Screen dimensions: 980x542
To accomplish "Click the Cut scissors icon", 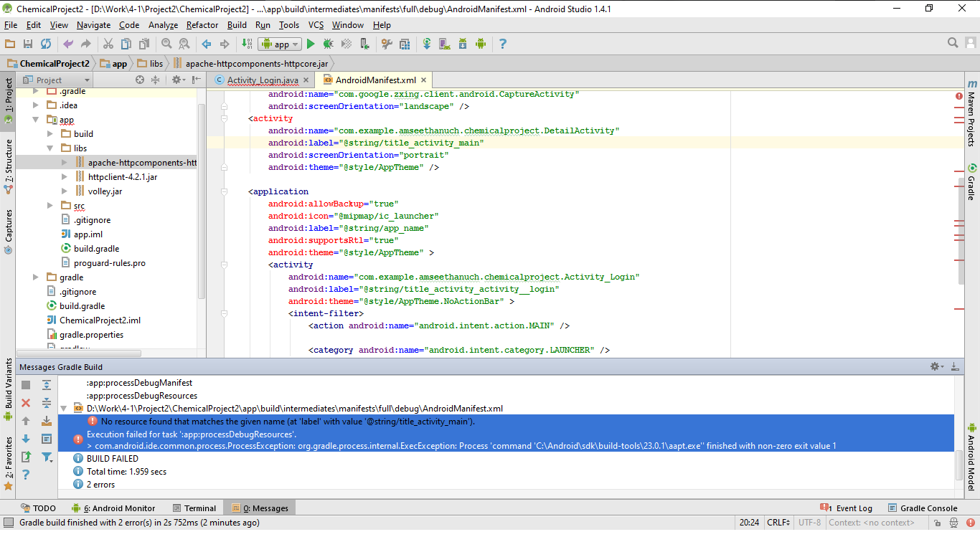I will point(108,44).
